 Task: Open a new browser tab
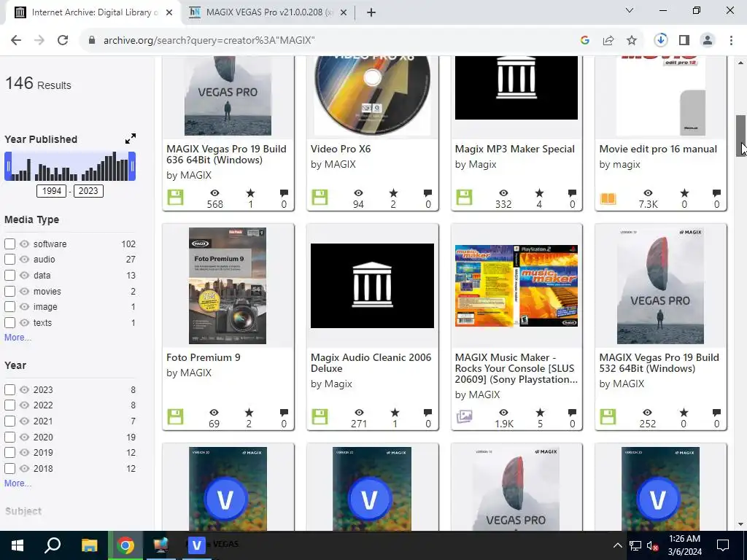pos(371,12)
